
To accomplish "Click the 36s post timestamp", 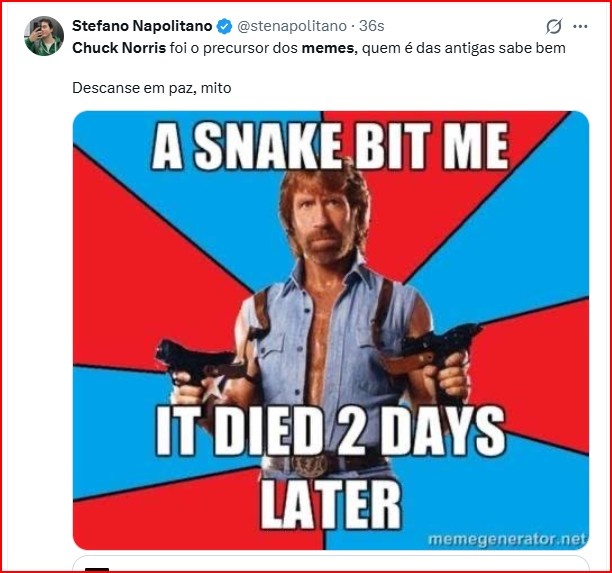I will click(372, 26).
